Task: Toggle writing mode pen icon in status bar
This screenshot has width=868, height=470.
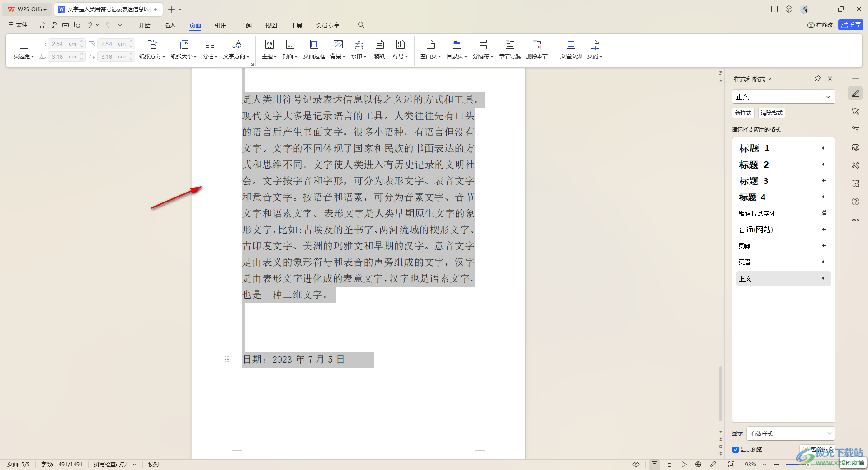Action: 712,464
